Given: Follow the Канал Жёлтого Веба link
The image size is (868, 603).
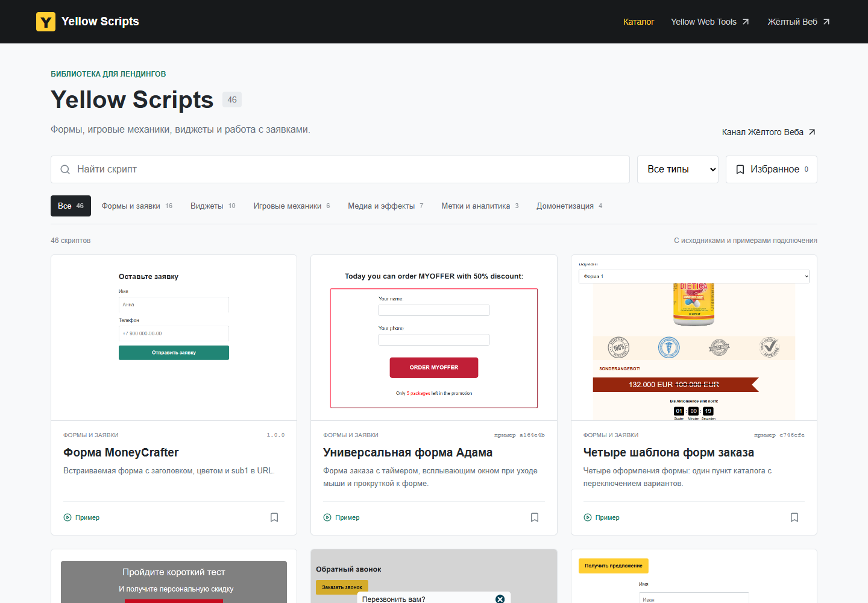Looking at the screenshot, I should click(x=769, y=132).
